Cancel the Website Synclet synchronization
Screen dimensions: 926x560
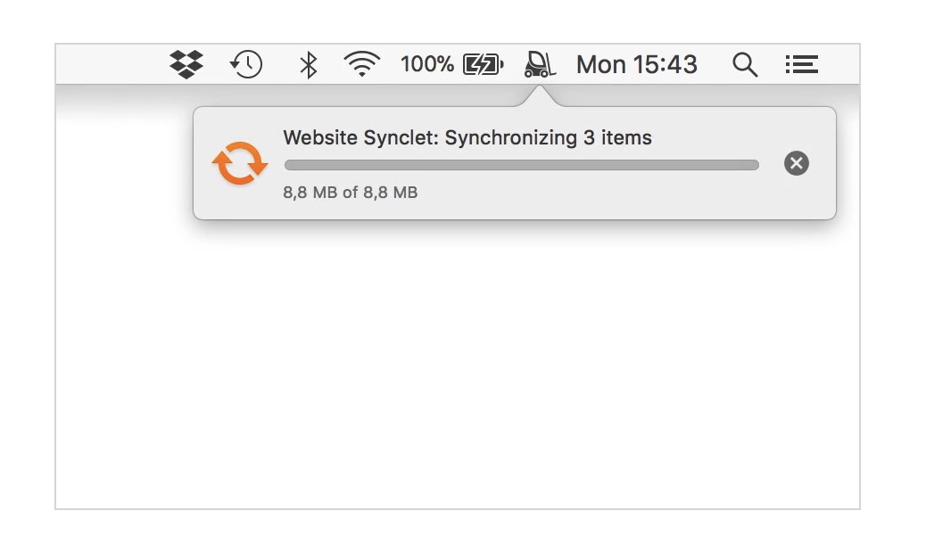(796, 163)
